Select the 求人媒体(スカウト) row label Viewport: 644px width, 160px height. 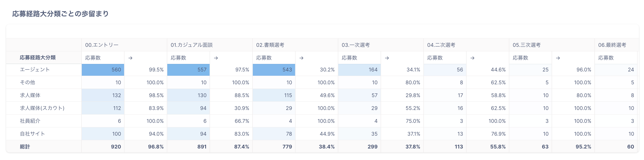[x=42, y=108]
